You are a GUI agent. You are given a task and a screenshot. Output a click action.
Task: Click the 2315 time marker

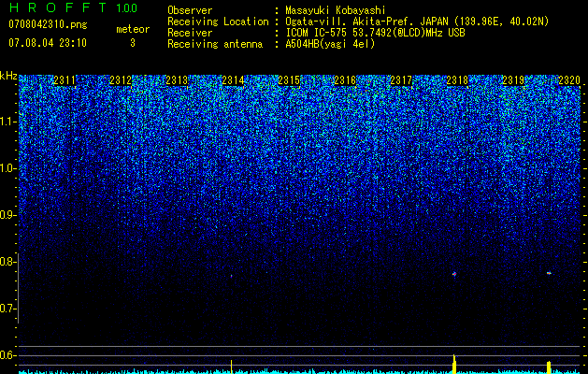(x=289, y=80)
